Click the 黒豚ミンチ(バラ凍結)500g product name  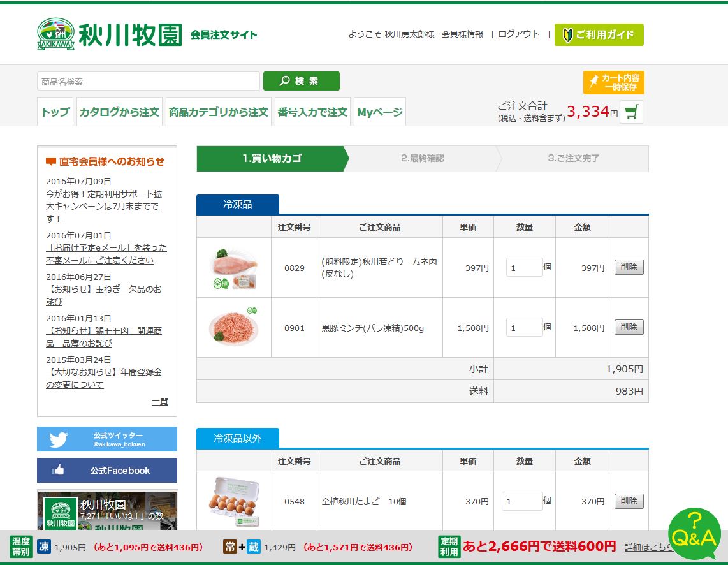(372, 328)
